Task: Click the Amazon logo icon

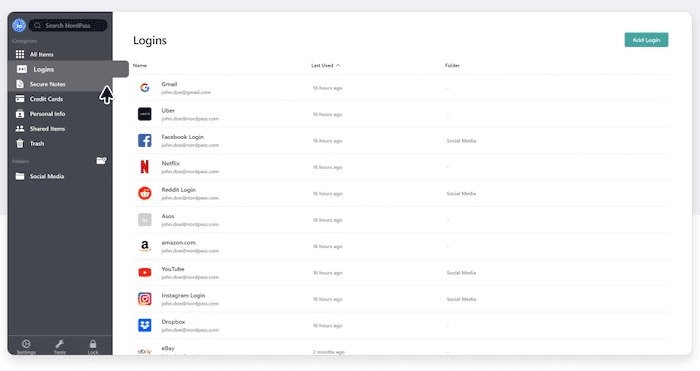Action: pos(145,246)
